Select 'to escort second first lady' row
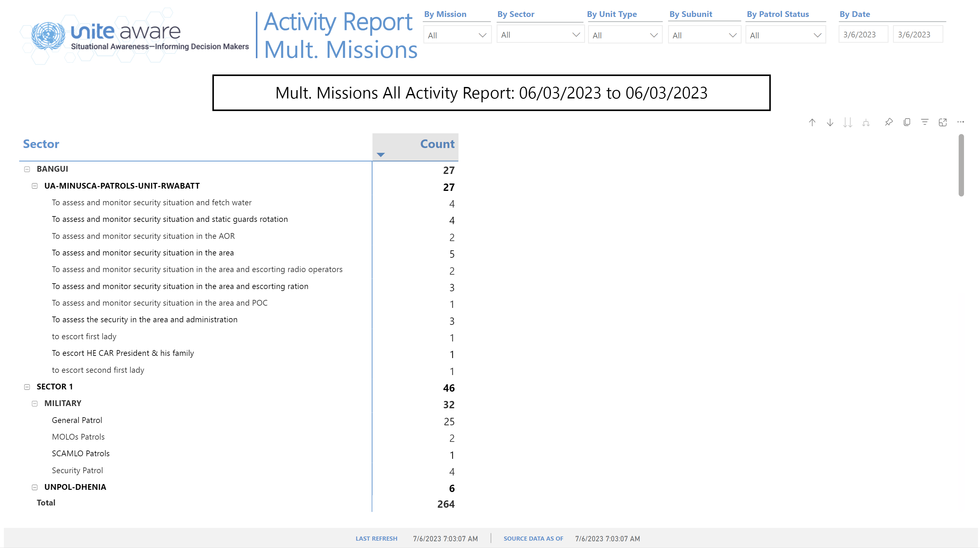 coord(239,370)
